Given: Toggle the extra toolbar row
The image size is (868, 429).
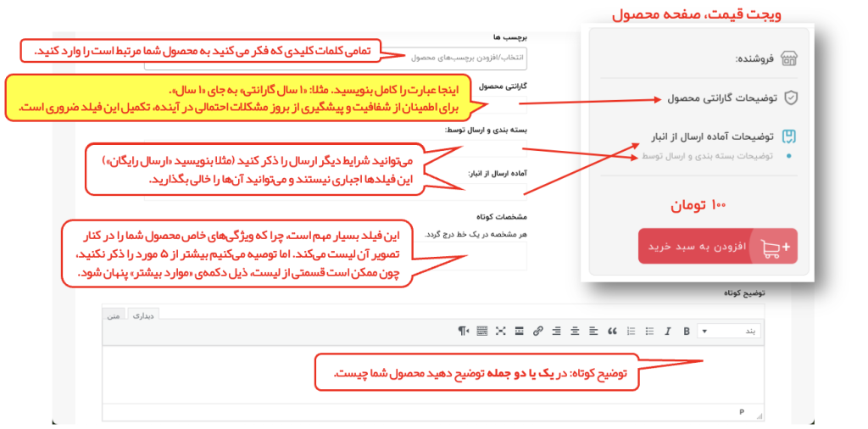Looking at the screenshot, I should (482, 331).
